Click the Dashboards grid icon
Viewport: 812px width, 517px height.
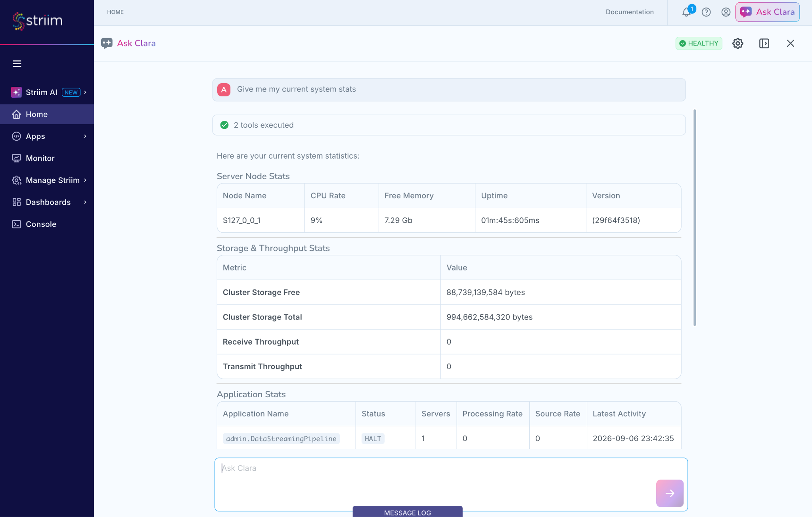pos(16,202)
